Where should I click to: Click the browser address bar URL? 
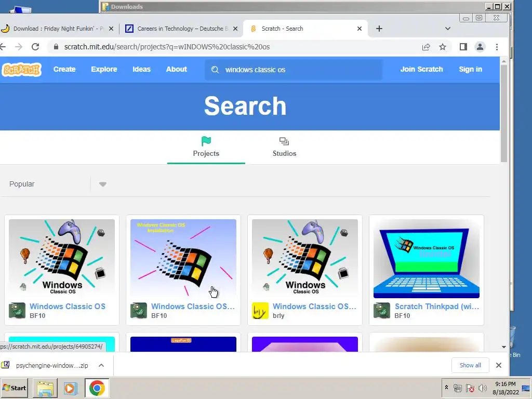coord(167,47)
